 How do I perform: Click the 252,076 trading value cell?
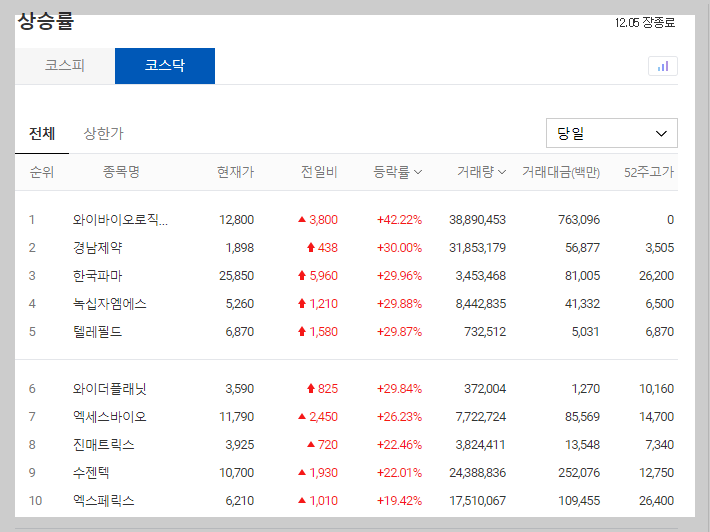[x=579, y=473]
